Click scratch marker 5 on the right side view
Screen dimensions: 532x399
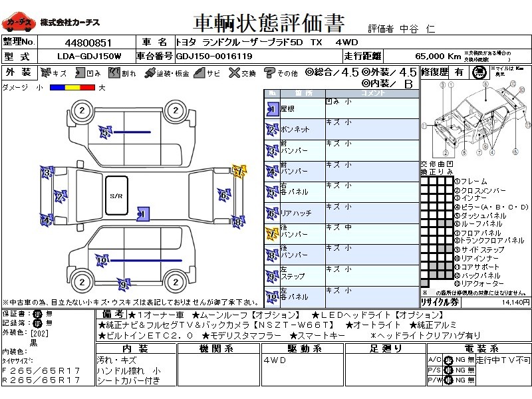click(x=105, y=132)
